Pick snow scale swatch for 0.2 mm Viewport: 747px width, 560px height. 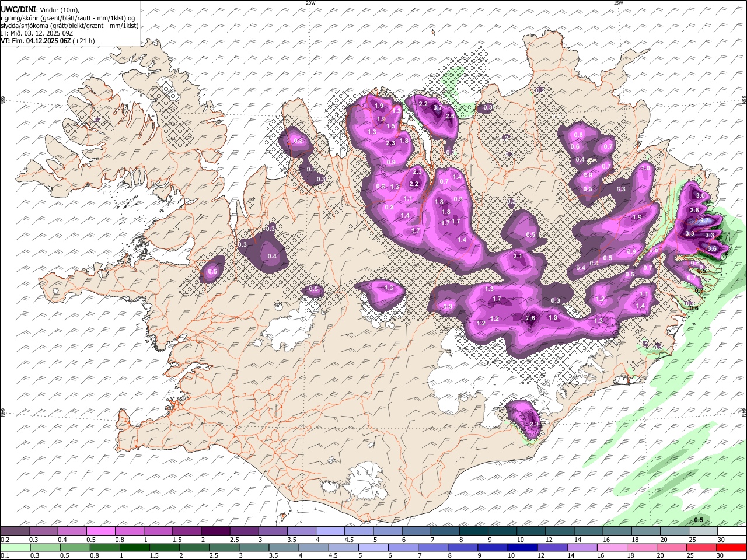point(15,531)
